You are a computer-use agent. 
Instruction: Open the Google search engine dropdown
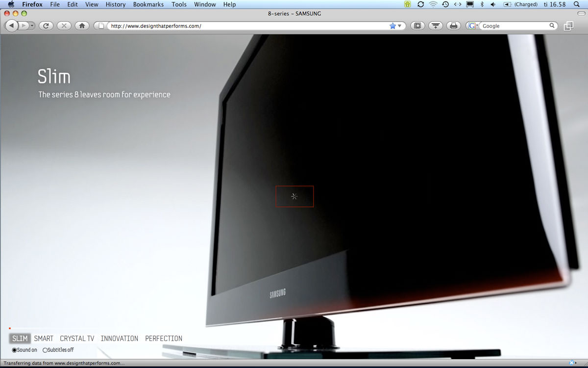[473, 26]
